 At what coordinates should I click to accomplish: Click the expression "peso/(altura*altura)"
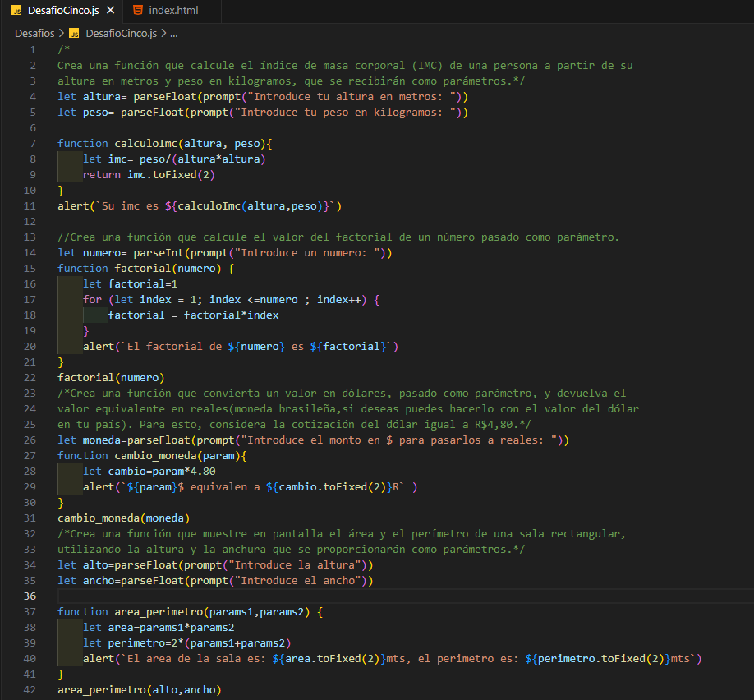(202, 159)
